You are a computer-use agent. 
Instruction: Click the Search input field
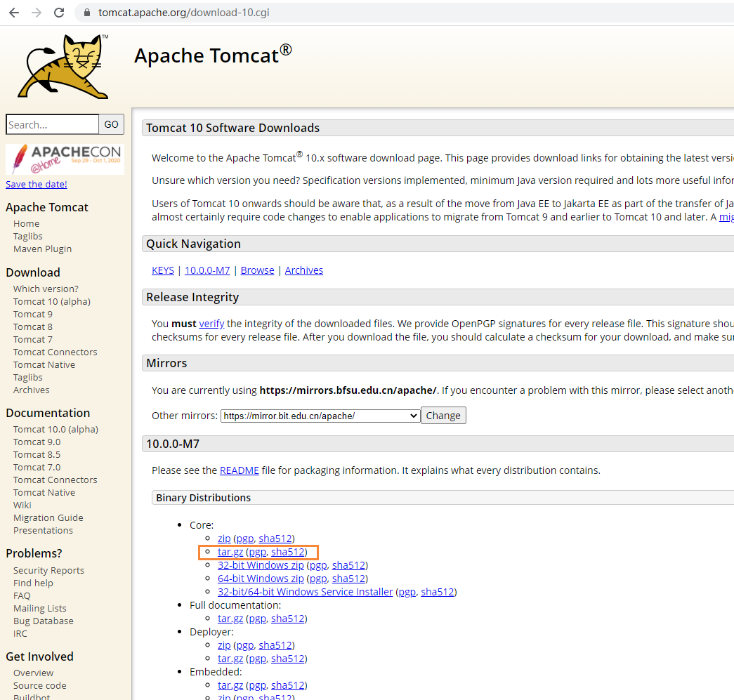coord(53,124)
